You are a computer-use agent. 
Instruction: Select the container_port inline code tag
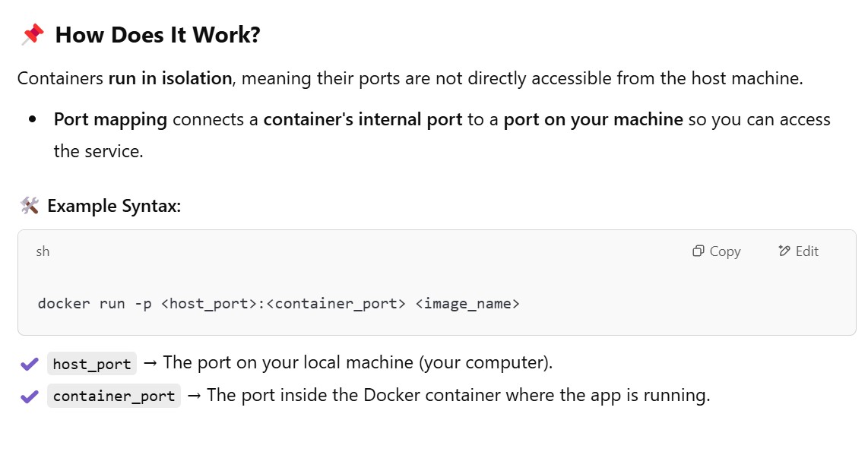coord(114,396)
